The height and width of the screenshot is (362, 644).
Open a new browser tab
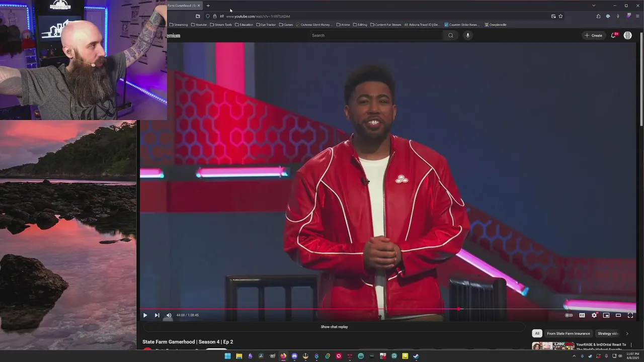[208, 6]
